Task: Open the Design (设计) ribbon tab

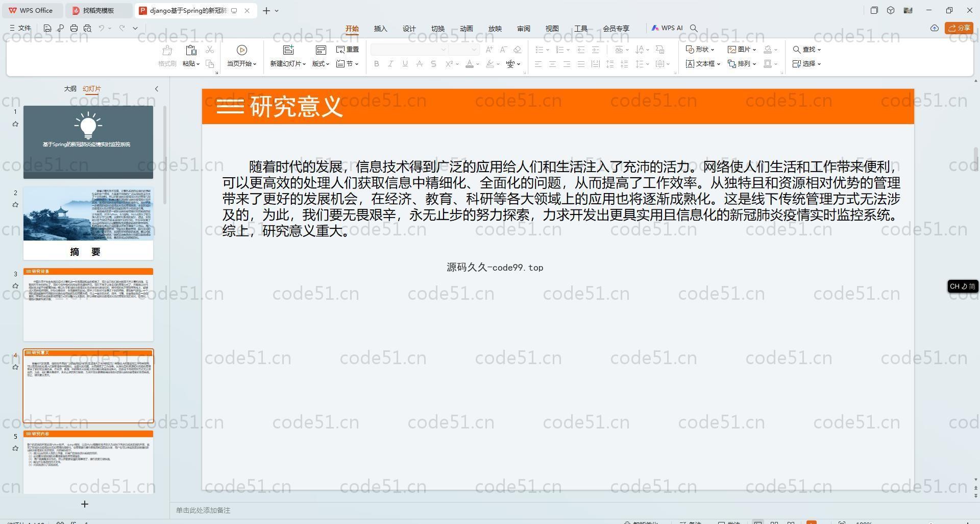Action: coord(409,29)
